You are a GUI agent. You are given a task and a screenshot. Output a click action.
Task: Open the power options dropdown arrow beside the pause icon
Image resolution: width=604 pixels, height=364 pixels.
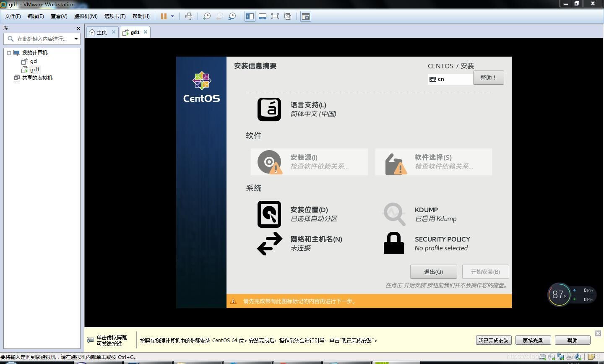coord(172,16)
